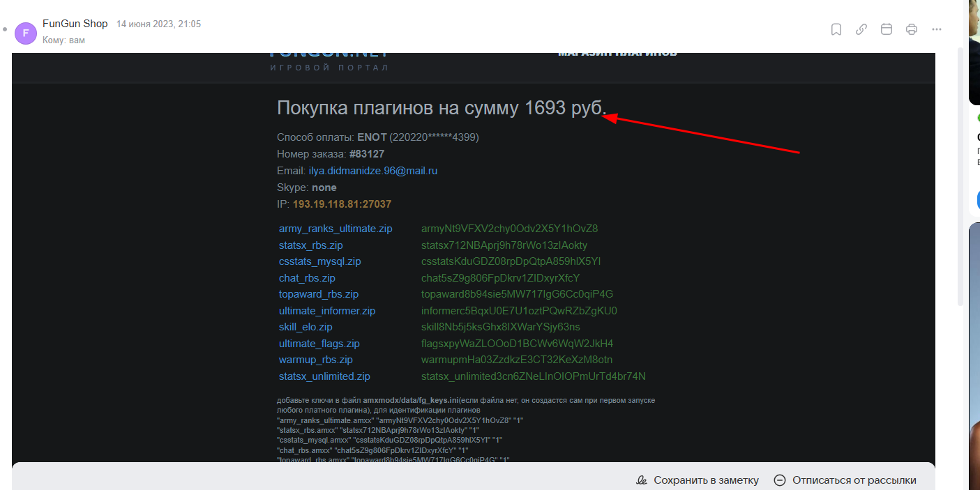This screenshot has width=980, height=490.
Task: Download chat_rbs.zip
Action: [307, 278]
